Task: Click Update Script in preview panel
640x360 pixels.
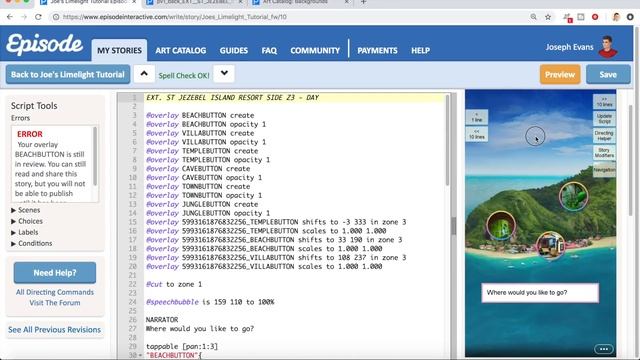Action: click(x=604, y=119)
